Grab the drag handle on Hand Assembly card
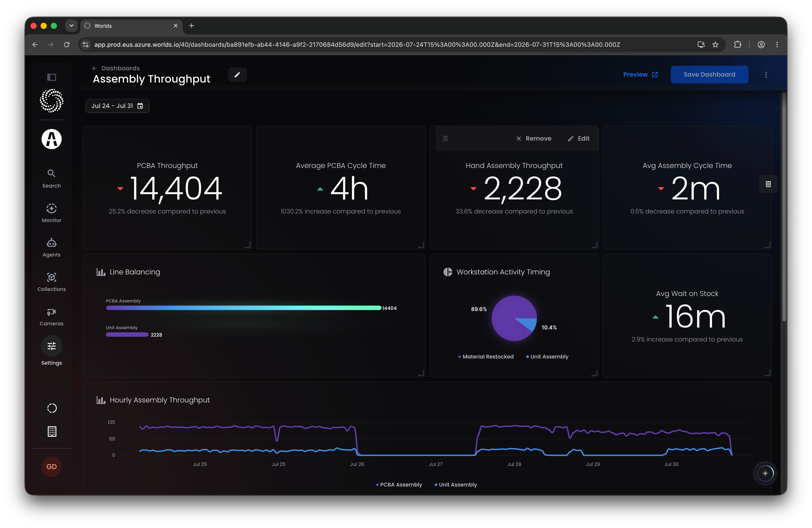Screen dimensions: 812x528 coord(445,138)
